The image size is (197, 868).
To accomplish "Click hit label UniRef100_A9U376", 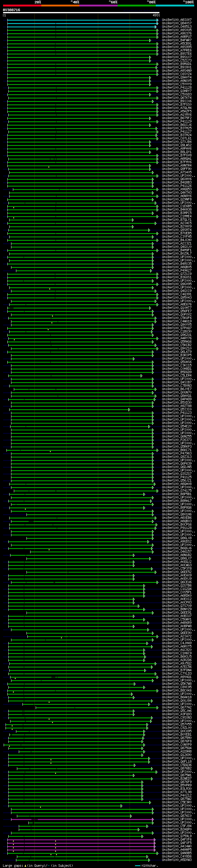I will point(177,33).
